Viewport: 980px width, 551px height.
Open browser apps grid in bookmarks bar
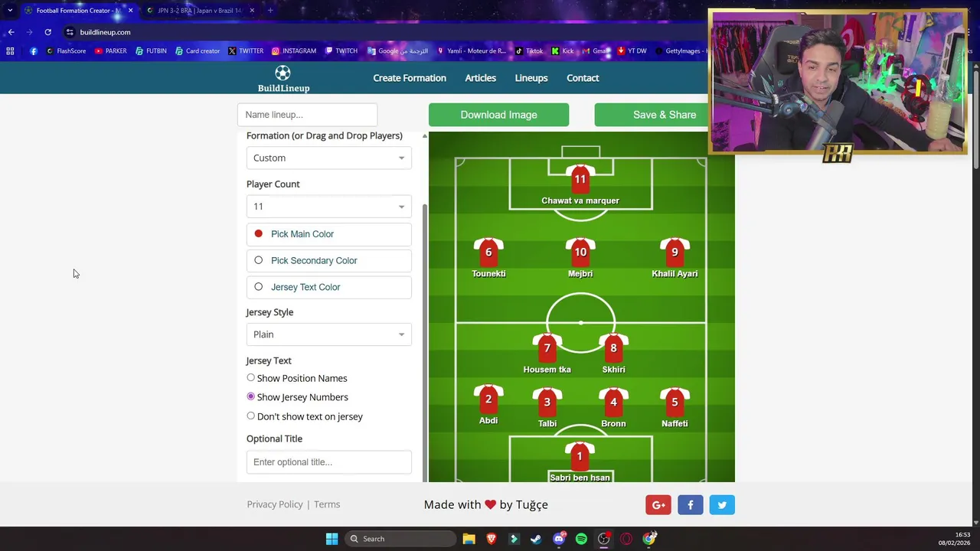(10, 51)
